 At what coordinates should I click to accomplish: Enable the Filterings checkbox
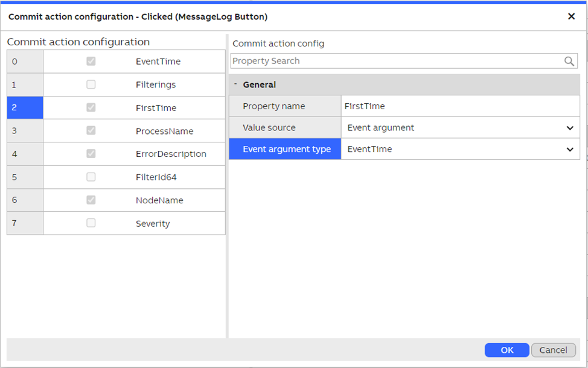(x=91, y=84)
